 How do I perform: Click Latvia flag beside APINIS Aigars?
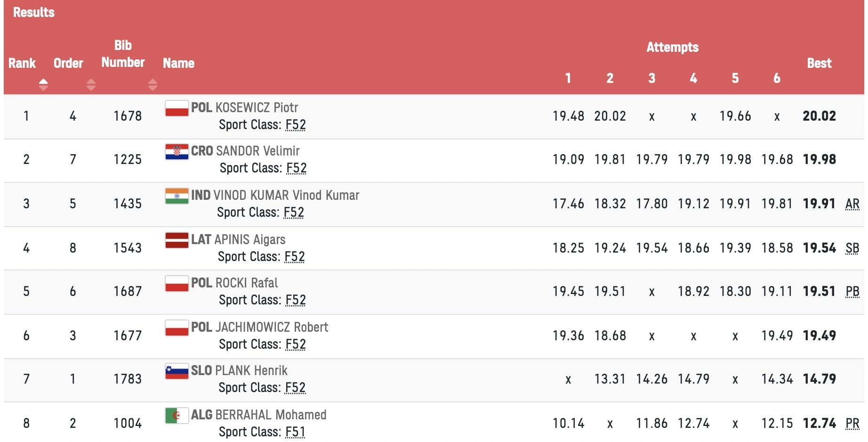pos(177,240)
